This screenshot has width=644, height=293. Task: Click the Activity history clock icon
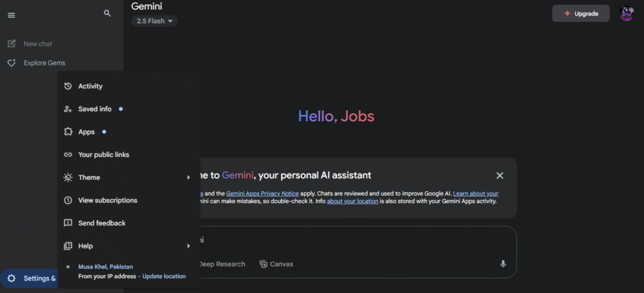pyautogui.click(x=68, y=86)
